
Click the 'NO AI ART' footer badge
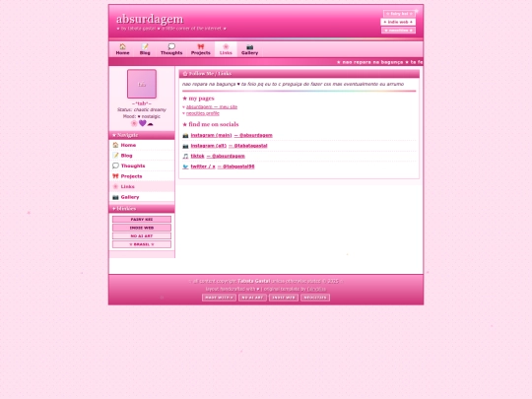pyautogui.click(x=252, y=298)
